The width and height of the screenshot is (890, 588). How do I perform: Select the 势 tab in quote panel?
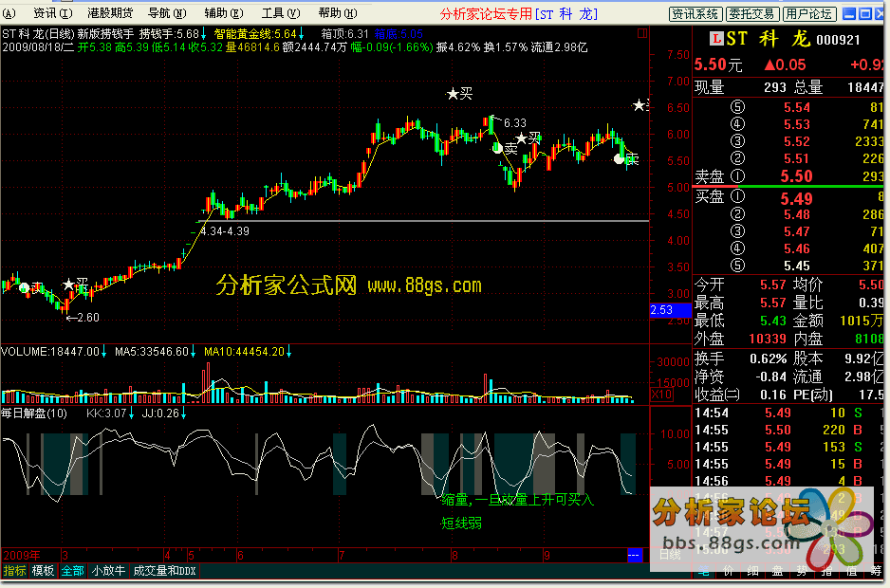click(802, 572)
